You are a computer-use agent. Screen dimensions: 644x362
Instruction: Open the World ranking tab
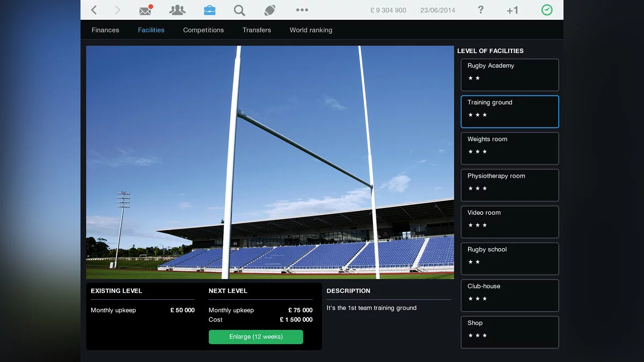tap(311, 30)
